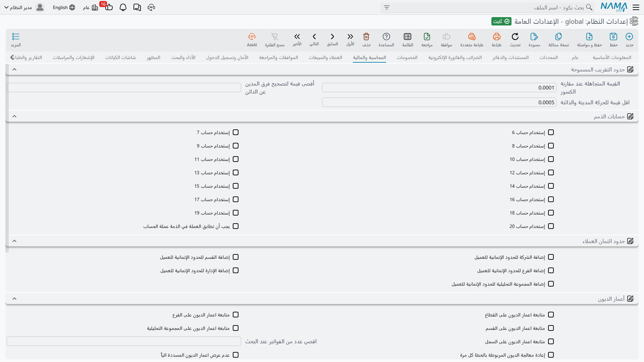Click the approvals thumbs-up icon with badge 16

[109, 7]
